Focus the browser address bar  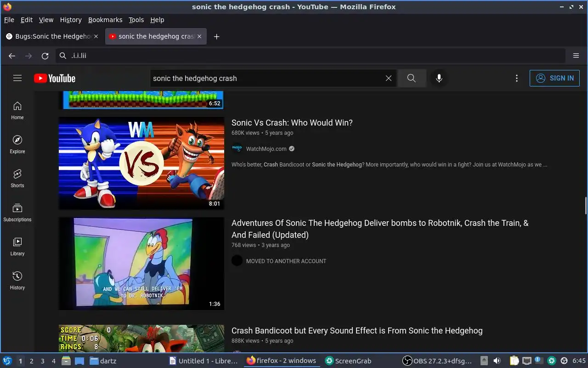[311, 56]
